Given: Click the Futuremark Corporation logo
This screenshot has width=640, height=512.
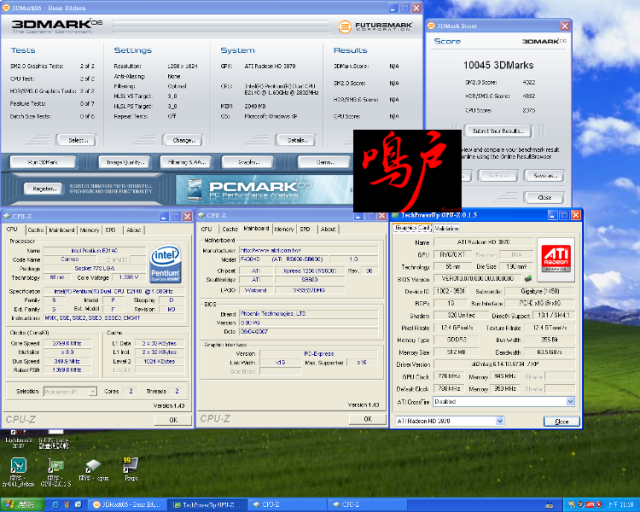Looking at the screenshot, I should pos(376,27).
